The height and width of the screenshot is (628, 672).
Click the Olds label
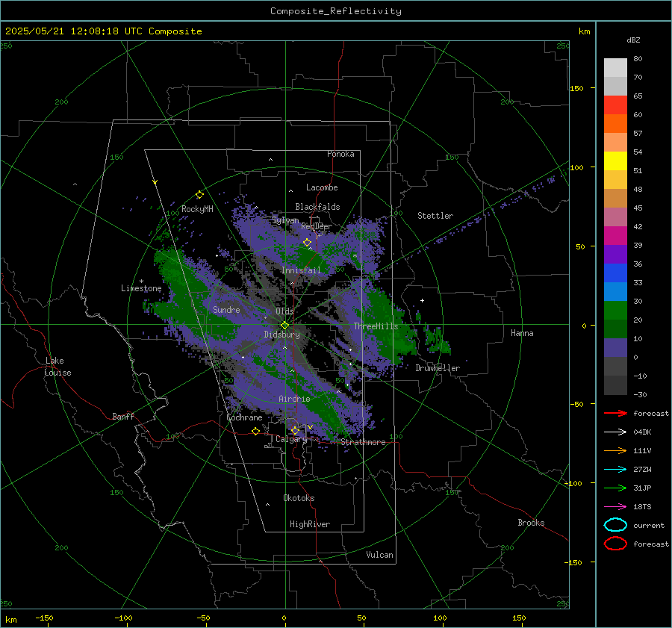pyautogui.click(x=284, y=311)
